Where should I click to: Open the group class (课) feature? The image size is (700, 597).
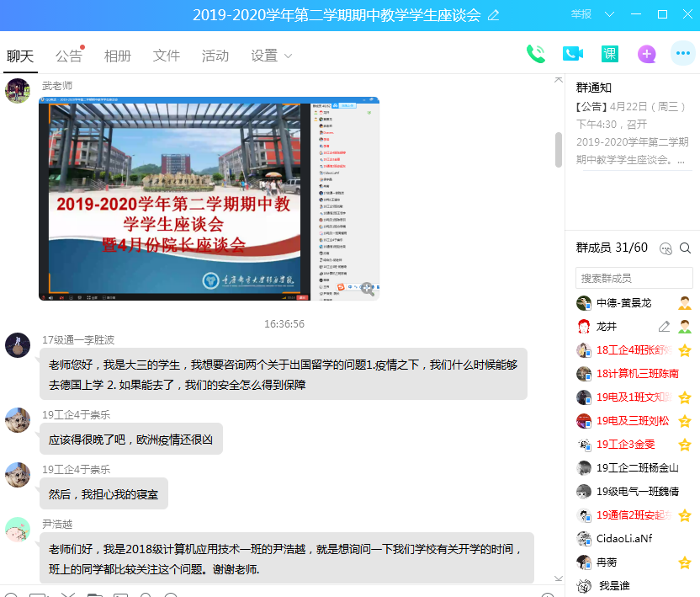[x=610, y=54]
